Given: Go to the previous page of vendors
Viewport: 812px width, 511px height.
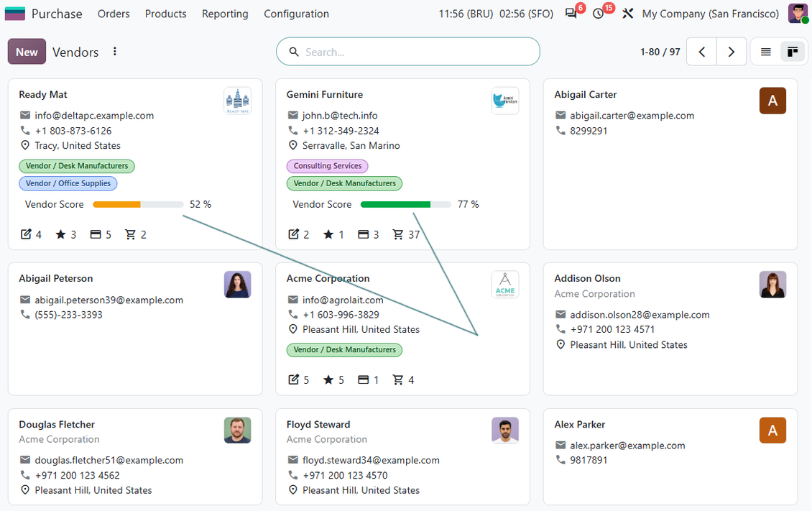Looking at the screenshot, I should (701, 52).
